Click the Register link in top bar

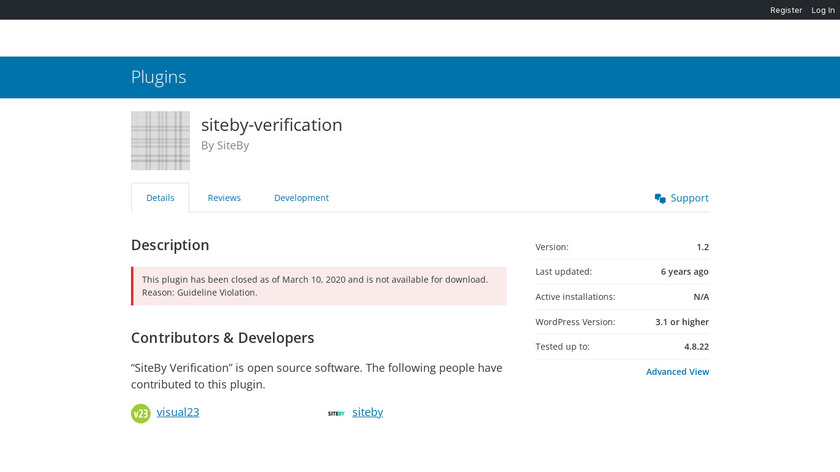pos(786,10)
